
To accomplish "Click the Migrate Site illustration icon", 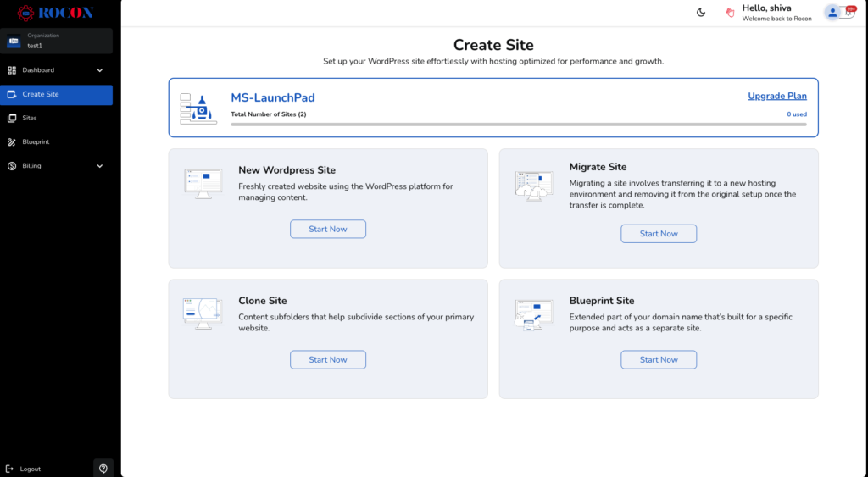I will 534,186.
